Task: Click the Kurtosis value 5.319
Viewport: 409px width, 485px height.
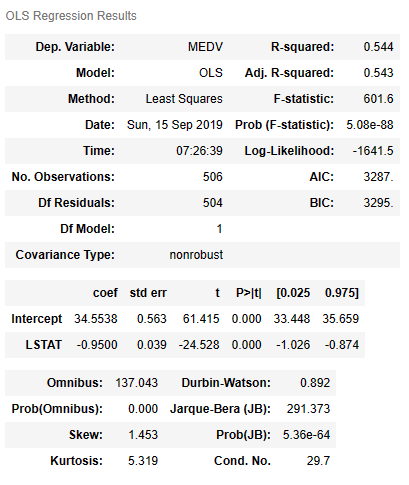Action: click(x=143, y=461)
